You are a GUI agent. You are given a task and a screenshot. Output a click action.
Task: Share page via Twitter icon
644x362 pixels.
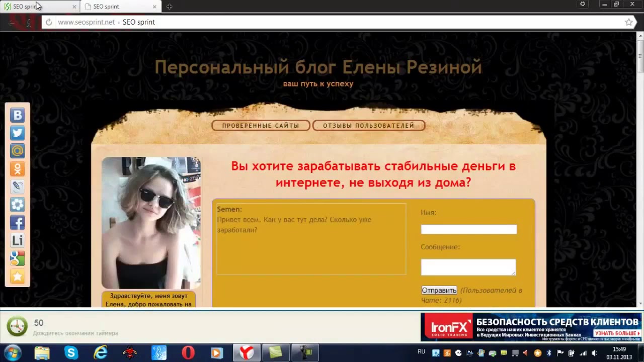[x=18, y=133]
